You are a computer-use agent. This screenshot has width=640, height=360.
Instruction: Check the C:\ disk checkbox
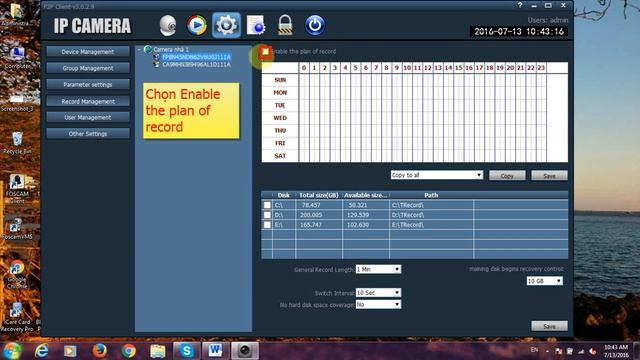click(x=267, y=205)
